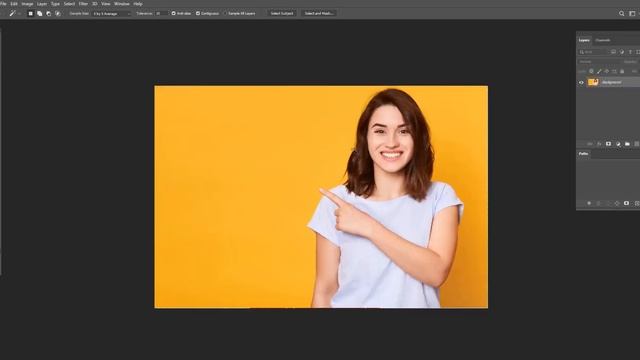The width and height of the screenshot is (640, 360).
Task: Click the new adjustment layer icon
Action: tap(618, 144)
